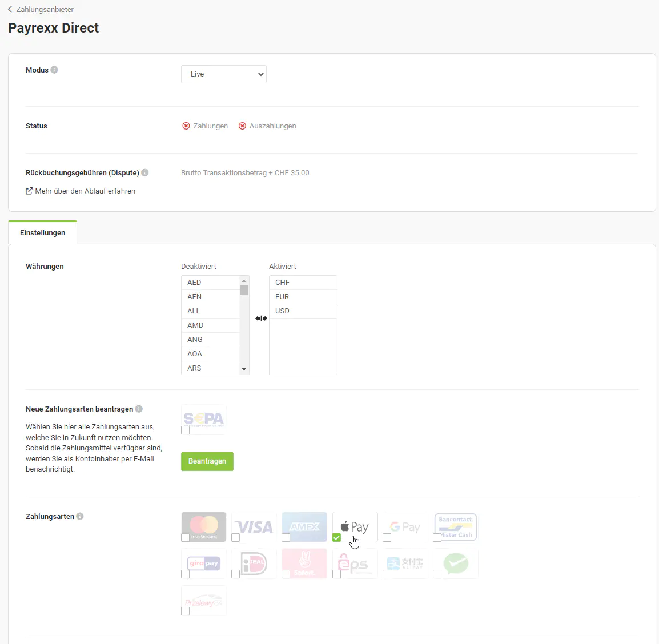Go back to Zahlungsanbieter
Screen dimensions: 659x644
[x=41, y=10]
